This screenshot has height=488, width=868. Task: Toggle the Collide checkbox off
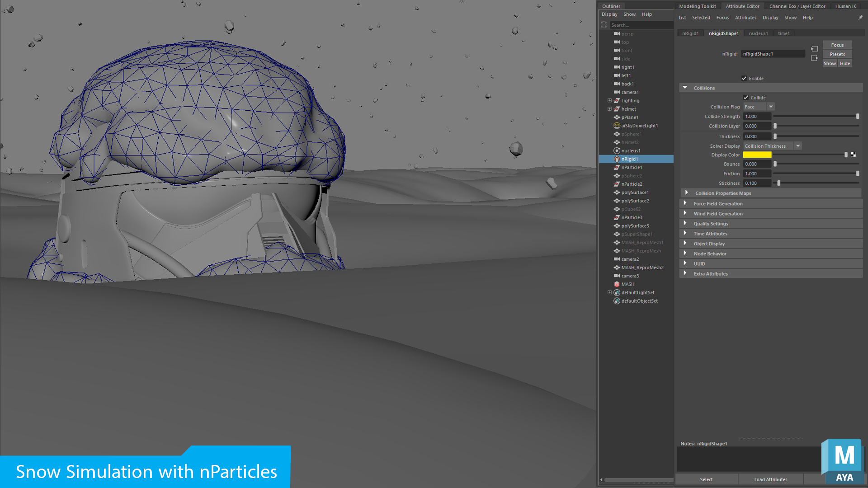[747, 97]
